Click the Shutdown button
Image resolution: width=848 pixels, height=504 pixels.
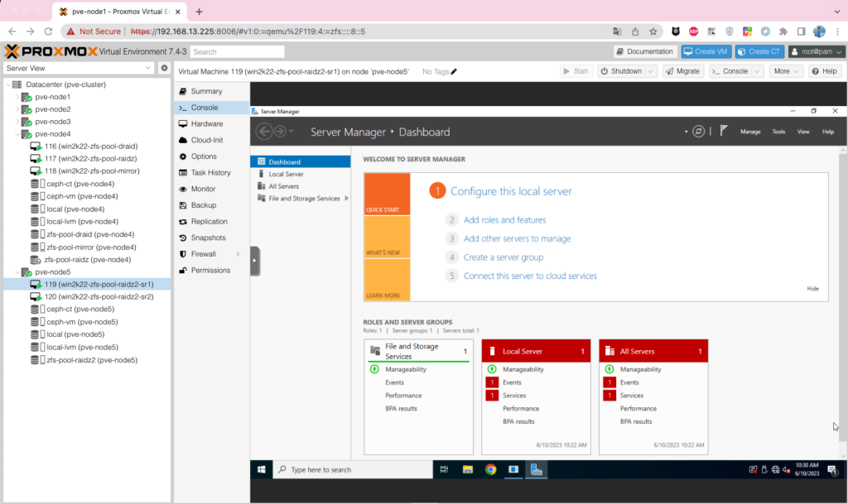point(621,71)
